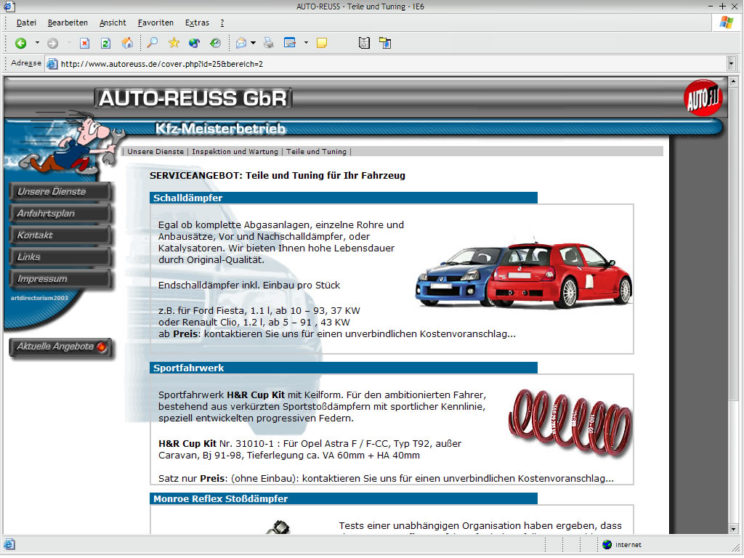Viewport: 744px width, 558px height.
Task: Open Favorites with the star icon
Action: 174,43
